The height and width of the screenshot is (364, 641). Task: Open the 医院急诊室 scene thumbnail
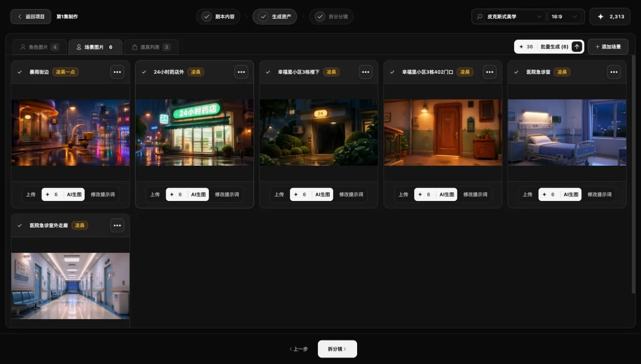coord(567,132)
